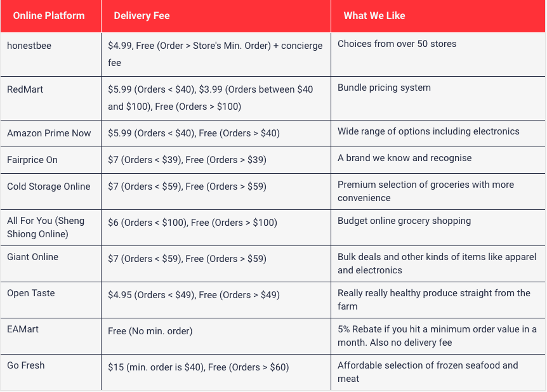Viewport: 547px width, 392px height.
Task: Click the Online Platform column header
Action: tap(49, 16)
